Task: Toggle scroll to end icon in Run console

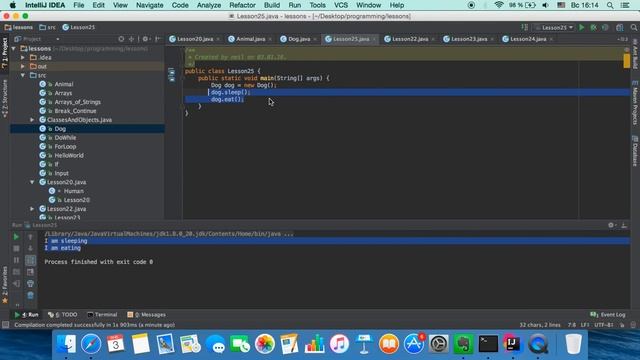Action: [30, 272]
